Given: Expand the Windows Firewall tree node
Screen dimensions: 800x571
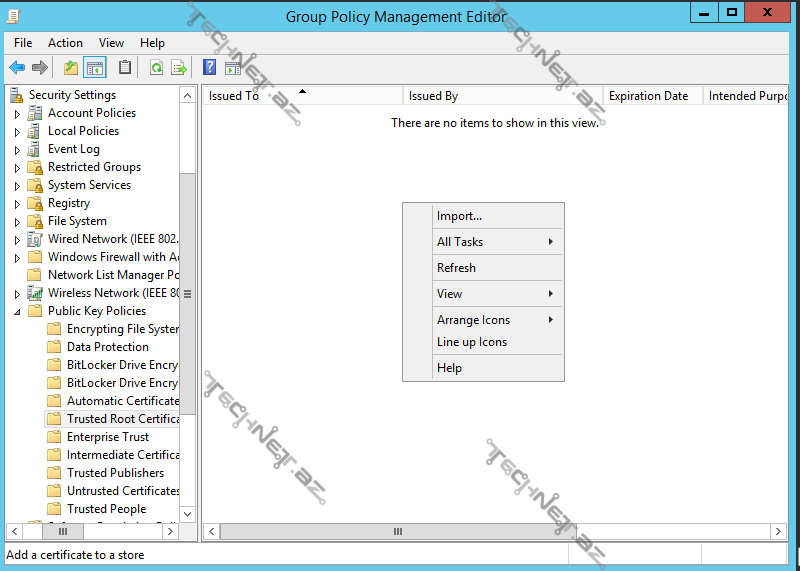Looking at the screenshot, I should [17, 258].
